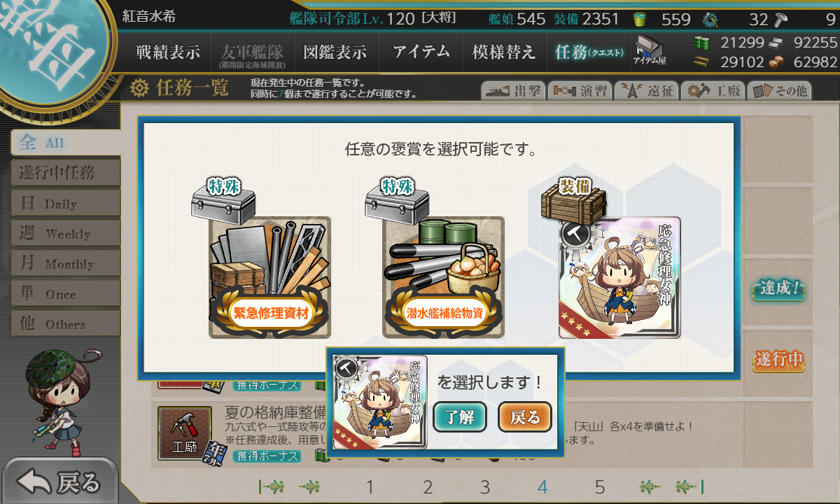Go to first page arrow icon
Screen dimensions: 840x504
point(272,486)
